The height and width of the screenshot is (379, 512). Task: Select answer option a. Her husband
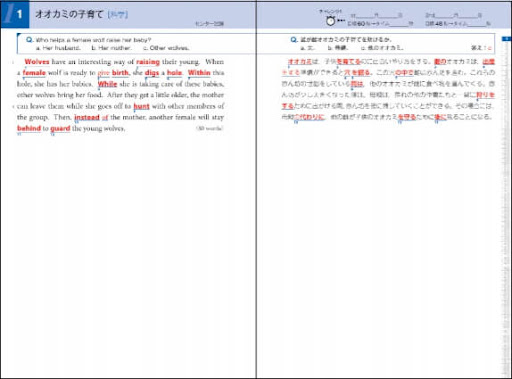(x=58, y=48)
